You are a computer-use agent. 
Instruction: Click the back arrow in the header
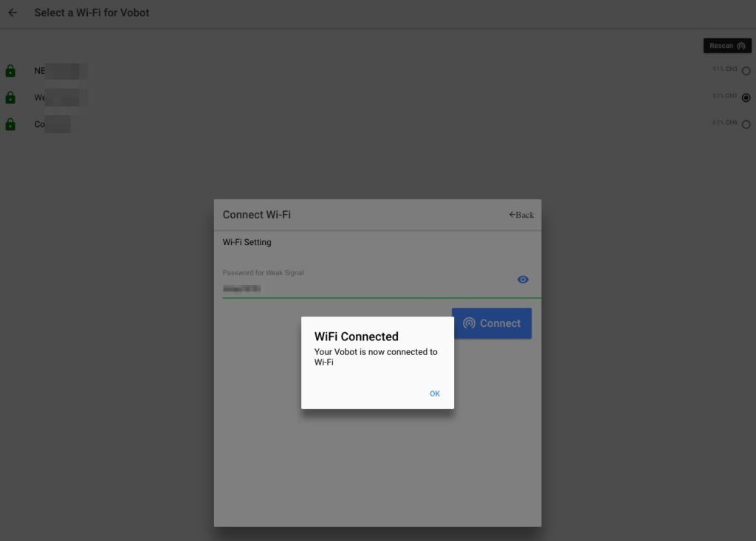click(13, 13)
